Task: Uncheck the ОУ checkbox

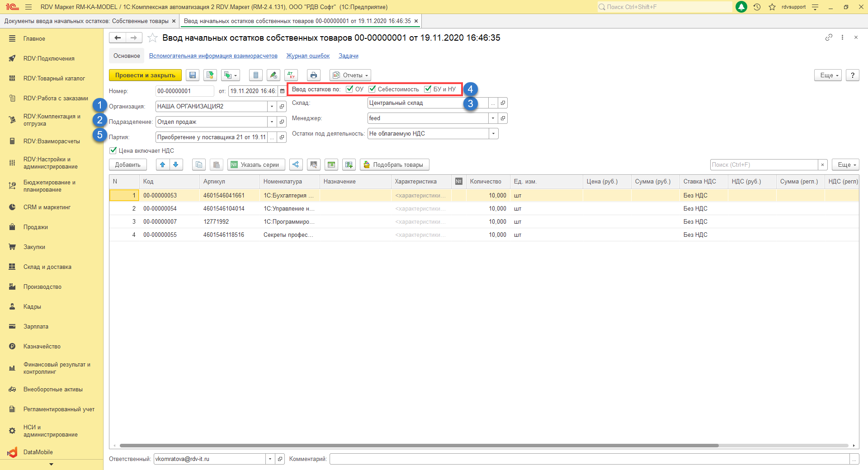Action: pyautogui.click(x=349, y=89)
